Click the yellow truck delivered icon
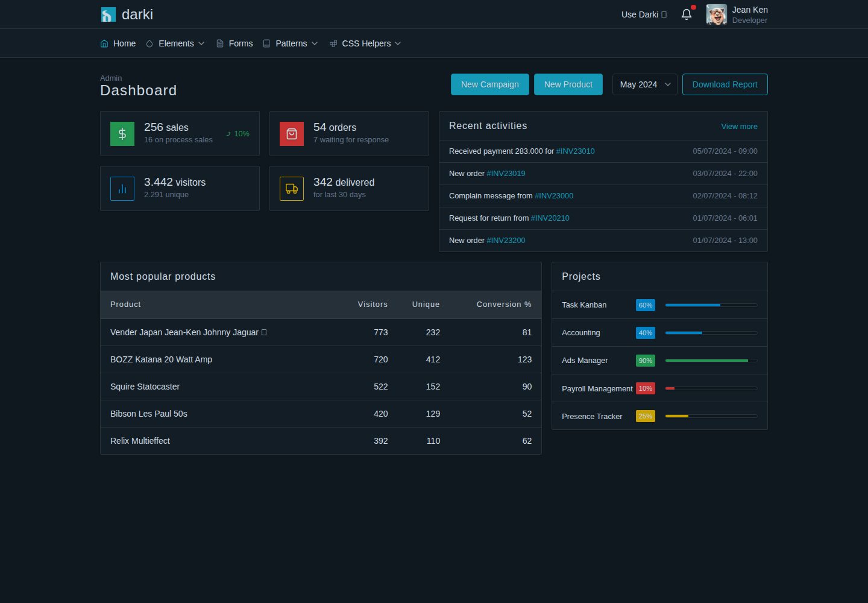Image resolution: width=868 pixels, height=603 pixels. tap(292, 189)
